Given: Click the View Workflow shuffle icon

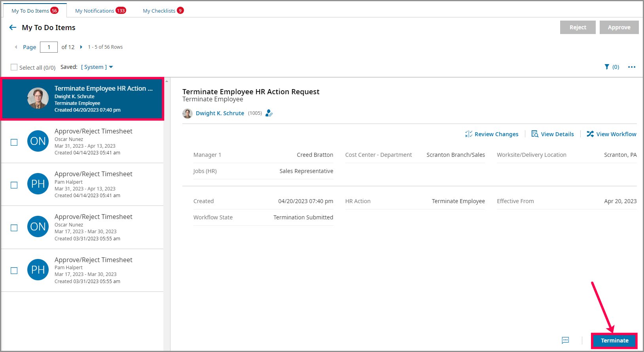Looking at the screenshot, I should pyautogui.click(x=590, y=134).
